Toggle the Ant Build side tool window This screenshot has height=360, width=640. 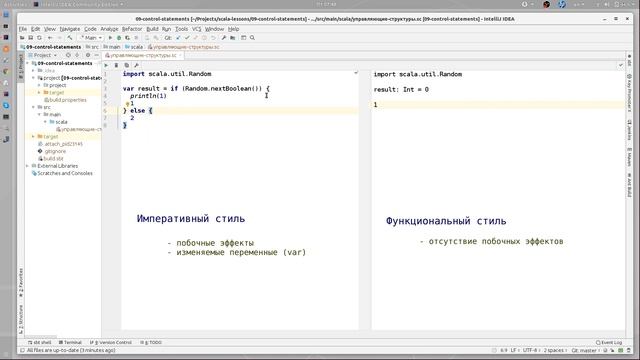click(x=629, y=185)
